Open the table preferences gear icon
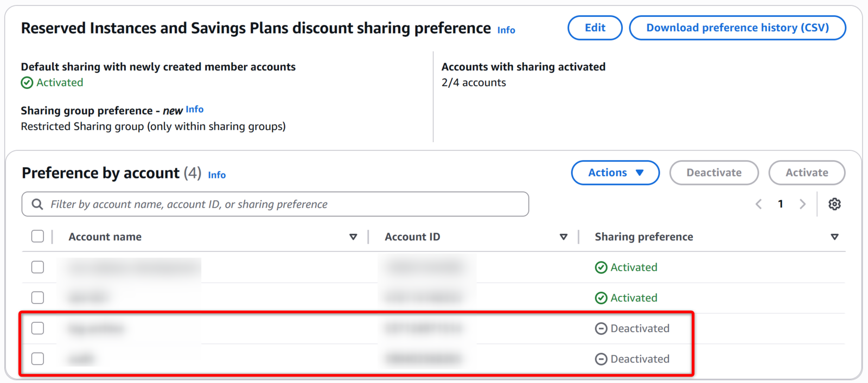Viewport: 868px width, 383px height. pyautogui.click(x=834, y=204)
